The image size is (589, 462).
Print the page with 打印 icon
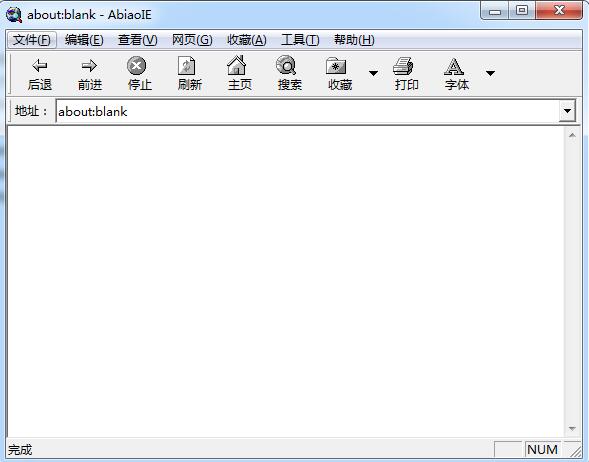pos(403,66)
